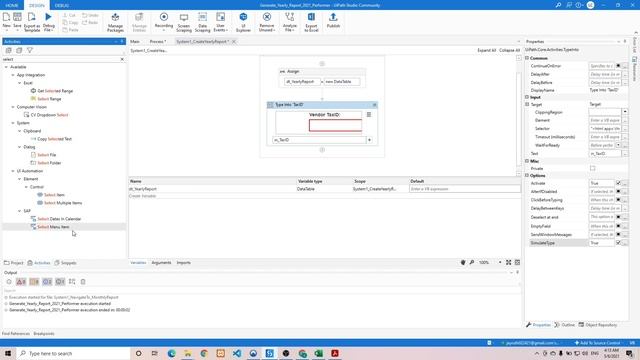Open the Snippets panel tab
Screen dimensions: 640x360
pyautogui.click(x=65, y=263)
